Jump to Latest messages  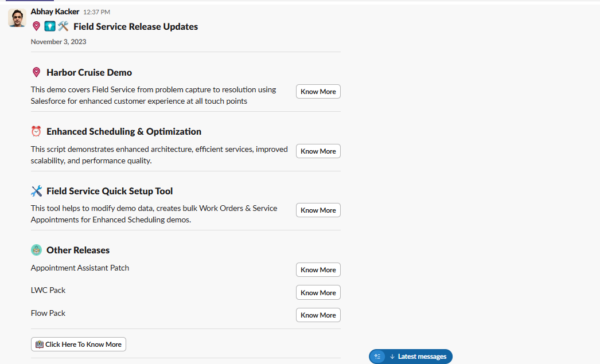[418, 357]
